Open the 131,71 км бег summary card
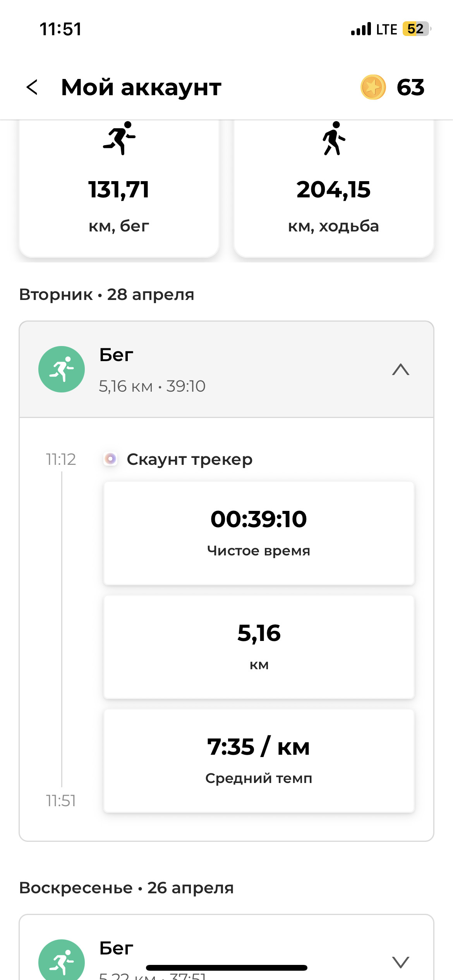 click(x=119, y=188)
